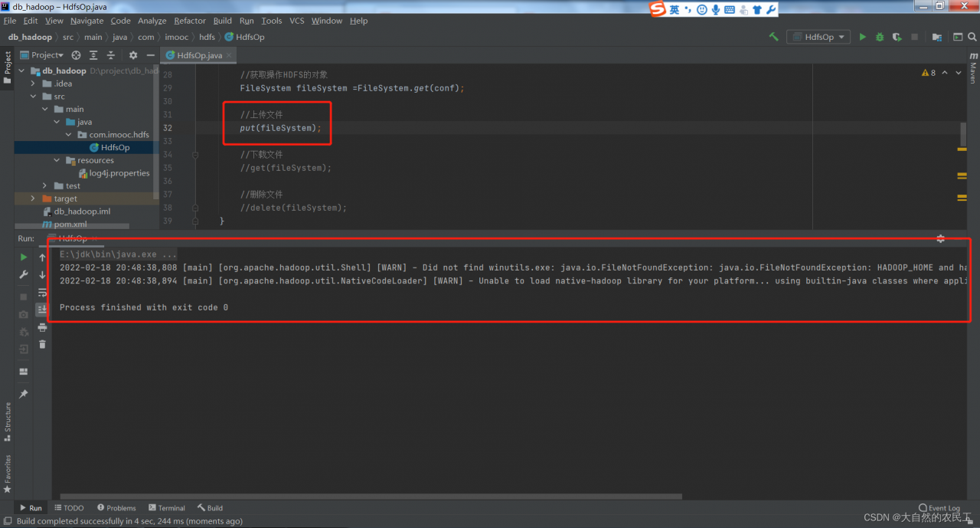Click the camera dump threads icon
Viewport: 980px width, 528px height.
tap(24, 314)
